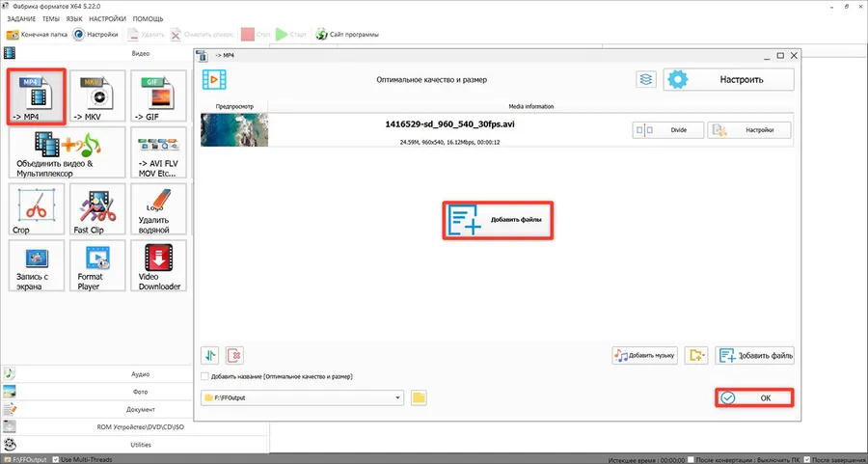
Task: Open the Удалить водяной tool
Action: point(158,209)
